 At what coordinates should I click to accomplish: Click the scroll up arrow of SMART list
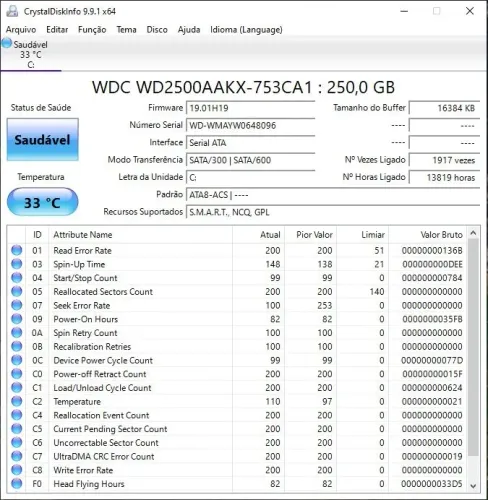click(x=473, y=233)
